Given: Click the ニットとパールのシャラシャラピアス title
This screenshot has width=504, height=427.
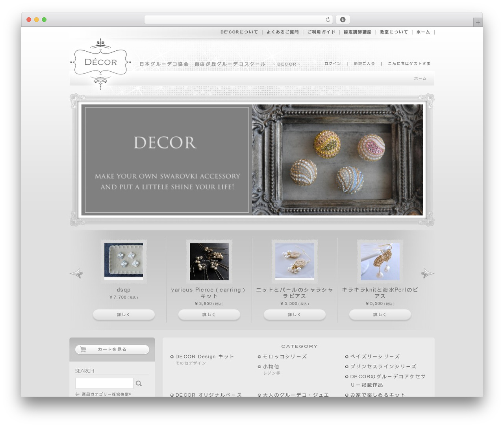Looking at the screenshot, I should [295, 293].
